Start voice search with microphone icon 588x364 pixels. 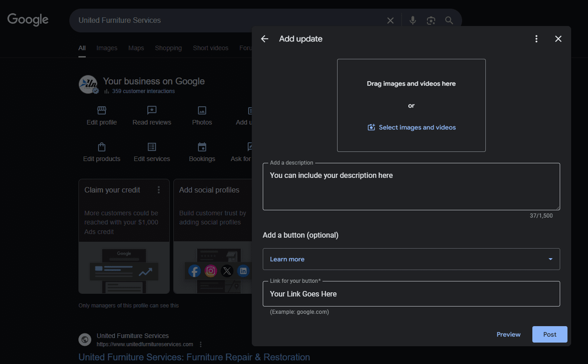click(413, 21)
